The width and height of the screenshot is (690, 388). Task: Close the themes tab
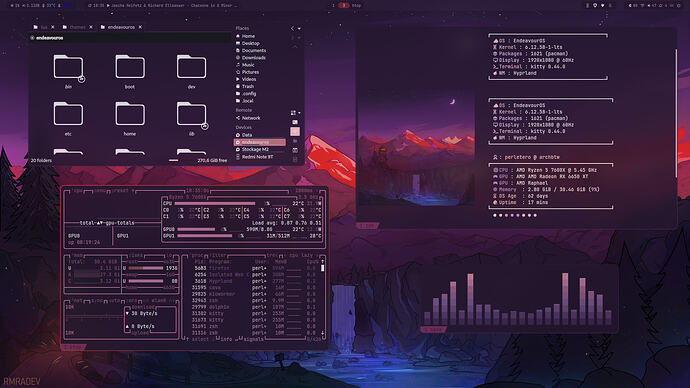91,27
